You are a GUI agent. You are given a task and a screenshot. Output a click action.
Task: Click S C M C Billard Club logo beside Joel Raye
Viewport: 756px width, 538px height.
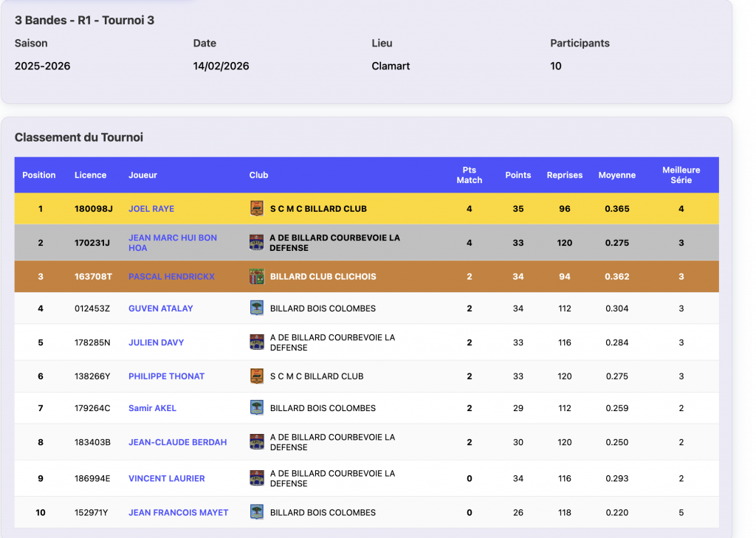pyautogui.click(x=257, y=209)
